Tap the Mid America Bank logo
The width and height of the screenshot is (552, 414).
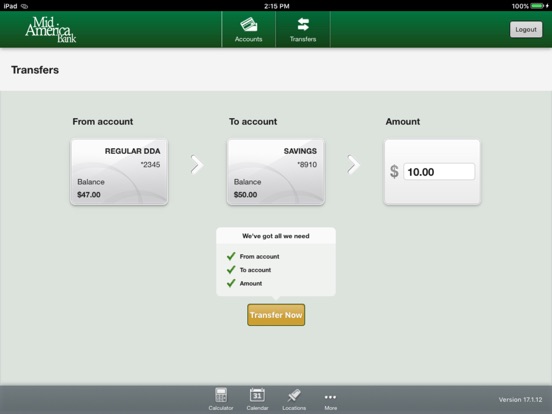click(x=51, y=30)
